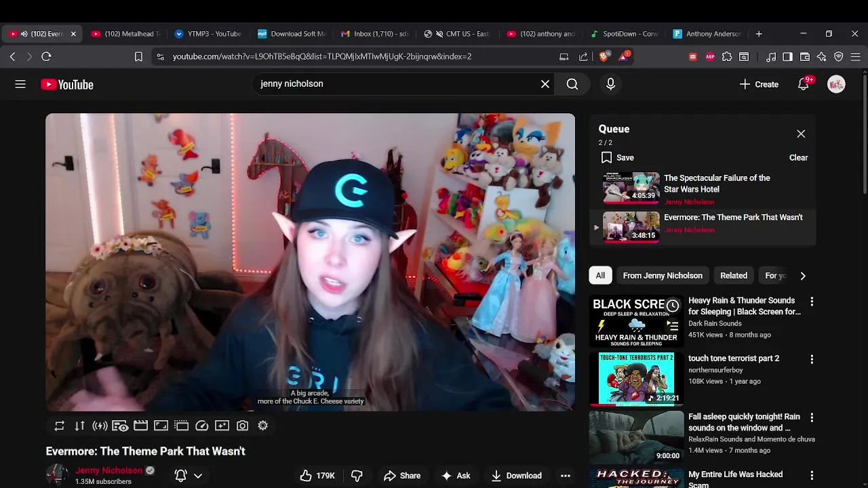Click the playback speed gauge icon
The width and height of the screenshot is (868, 488).
[201, 426]
